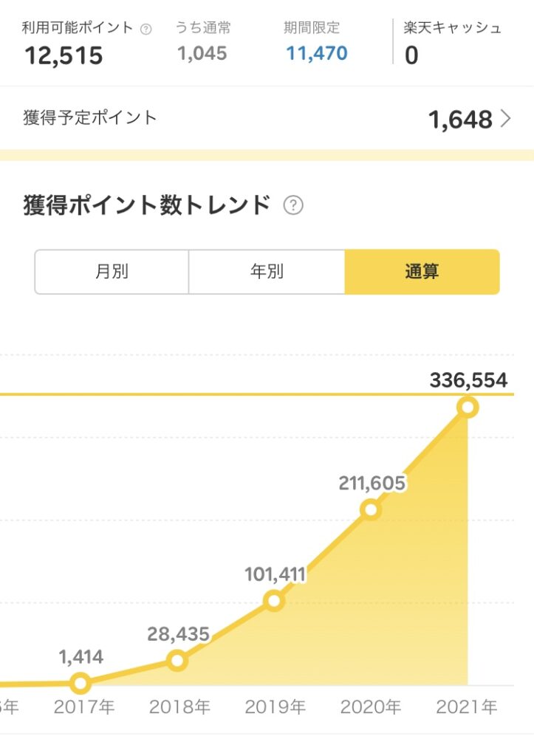This screenshot has height=756, width=534.
Task: Click the 1,648 pending points number
Action: tap(461, 119)
